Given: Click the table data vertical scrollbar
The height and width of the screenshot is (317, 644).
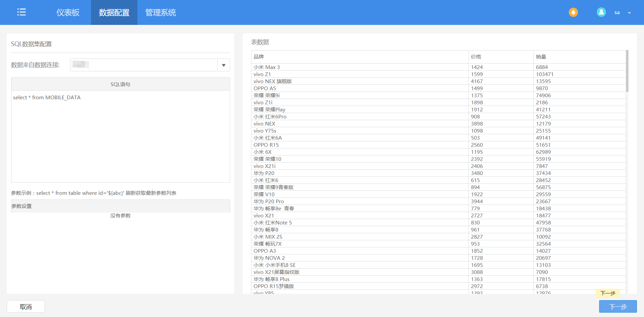Looking at the screenshot, I should pyautogui.click(x=627, y=71).
